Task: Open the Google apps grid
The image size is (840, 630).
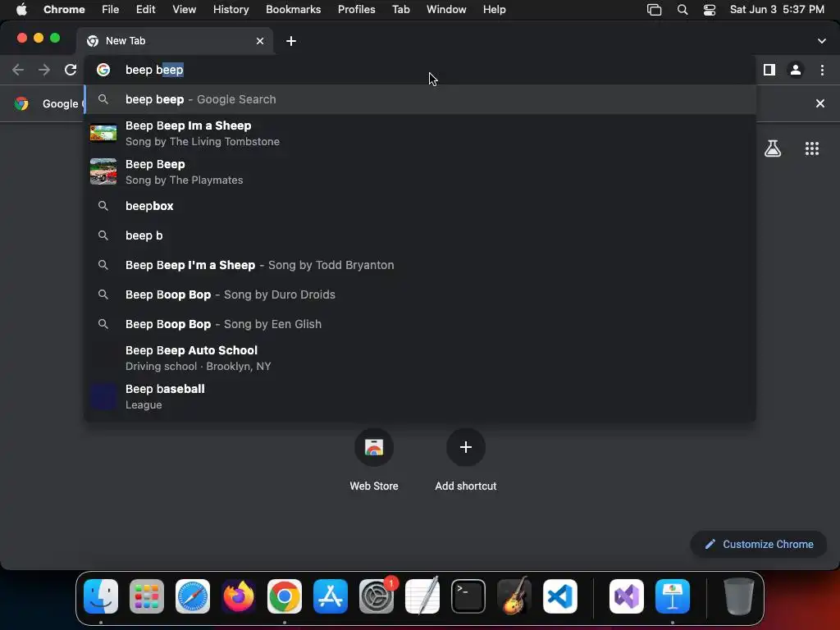Action: coord(811,148)
